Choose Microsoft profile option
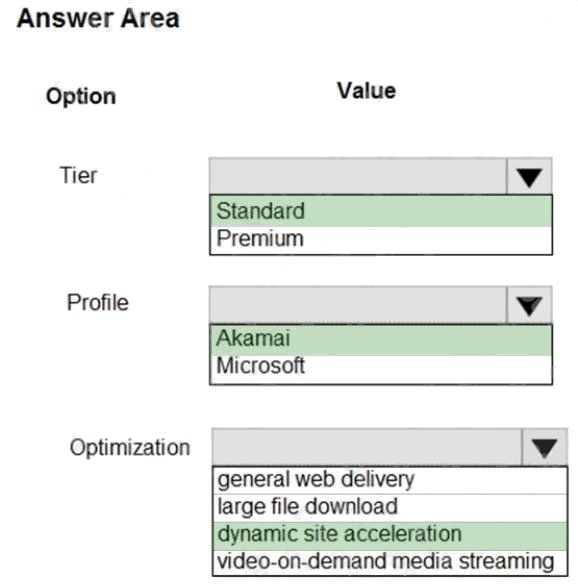This screenshot has height=586, width=578. click(x=381, y=368)
